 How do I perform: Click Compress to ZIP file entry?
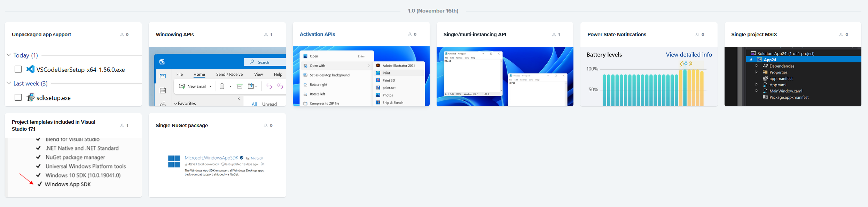(x=324, y=103)
